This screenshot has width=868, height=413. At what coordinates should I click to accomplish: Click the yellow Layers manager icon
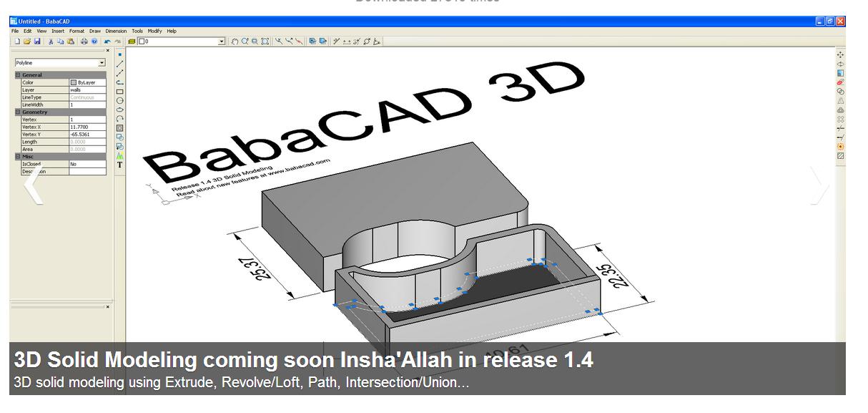(x=132, y=42)
